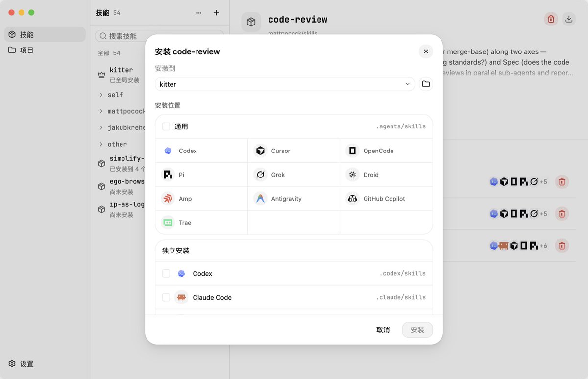Click the Amp agent icon

tap(168, 199)
